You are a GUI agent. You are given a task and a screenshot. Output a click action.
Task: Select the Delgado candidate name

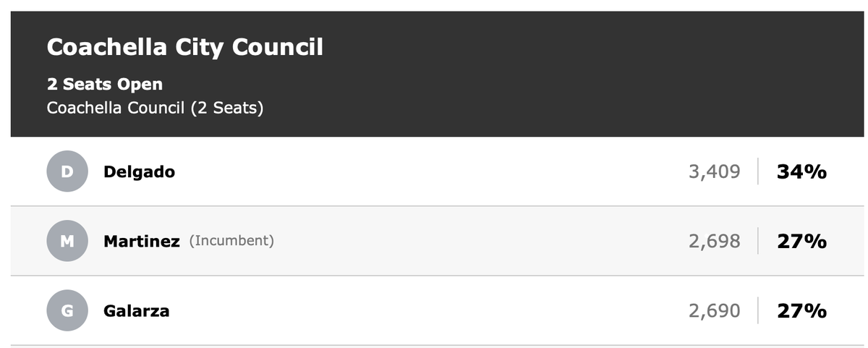click(x=139, y=171)
